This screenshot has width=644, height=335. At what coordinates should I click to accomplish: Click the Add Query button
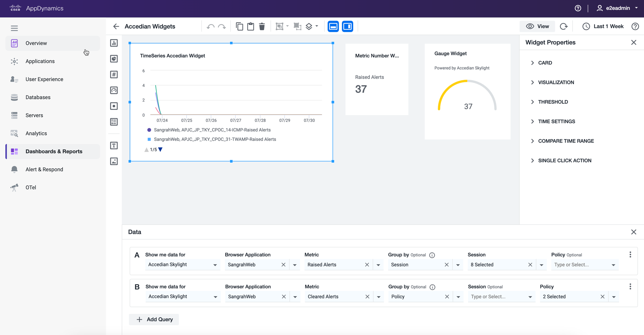(154, 319)
